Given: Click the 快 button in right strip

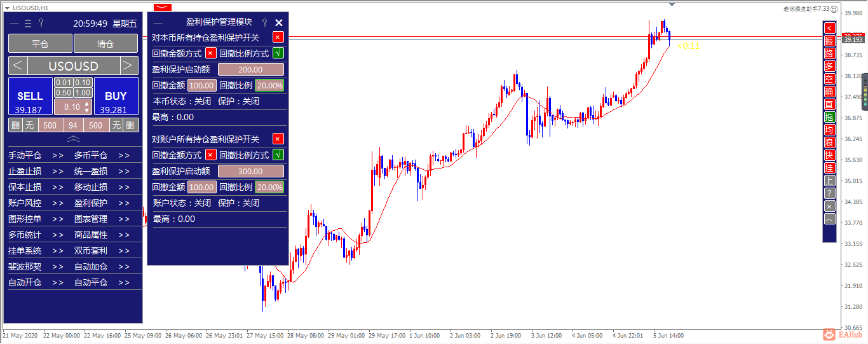Looking at the screenshot, I should pos(829,155).
